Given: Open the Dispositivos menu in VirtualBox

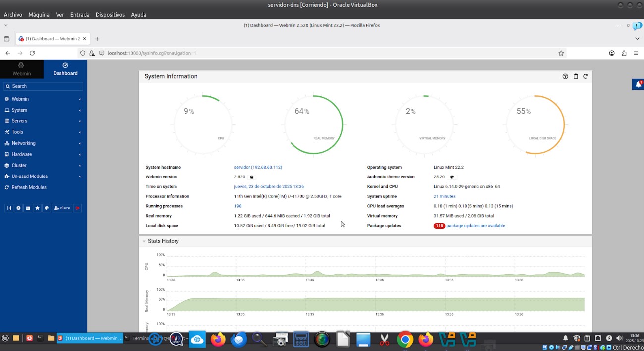Looking at the screenshot, I should click(110, 15).
